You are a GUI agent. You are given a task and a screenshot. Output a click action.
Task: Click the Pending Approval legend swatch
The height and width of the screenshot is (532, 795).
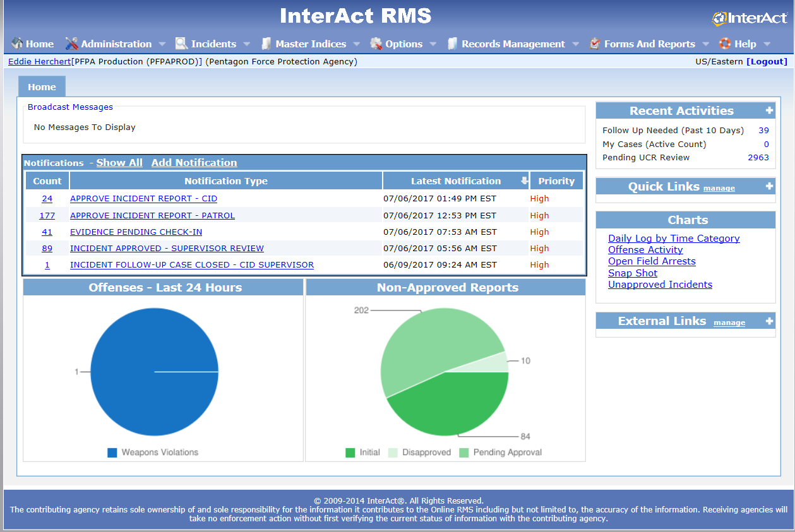[x=464, y=452]
